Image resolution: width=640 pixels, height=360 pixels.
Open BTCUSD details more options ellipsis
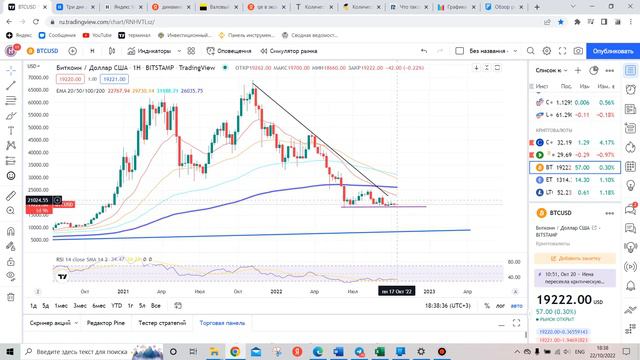click(x=610, y=213)
